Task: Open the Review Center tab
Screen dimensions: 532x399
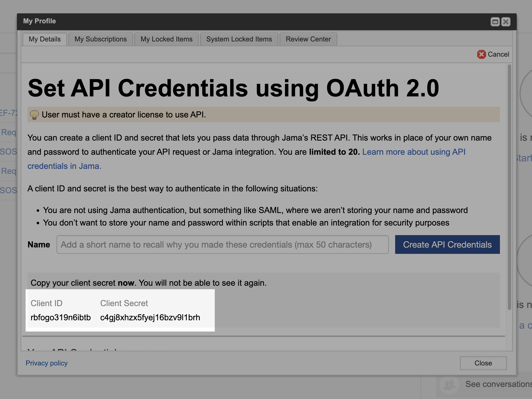Action: pyautogui.click(x=308, y=39)
